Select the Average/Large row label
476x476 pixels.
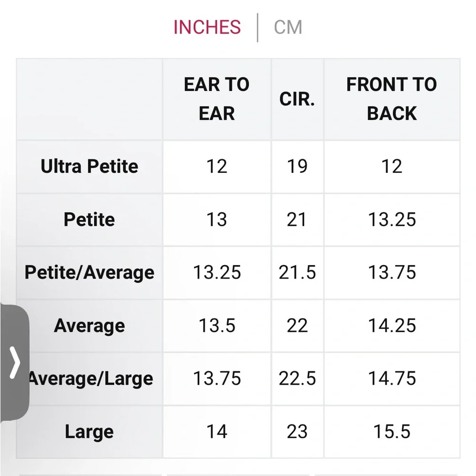coord(90,379)
